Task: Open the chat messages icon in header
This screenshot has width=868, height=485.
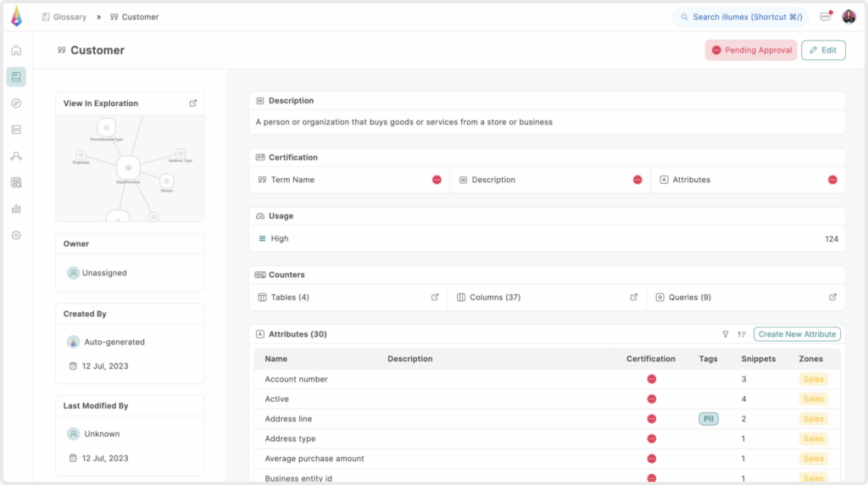Action: pos(825,17)
